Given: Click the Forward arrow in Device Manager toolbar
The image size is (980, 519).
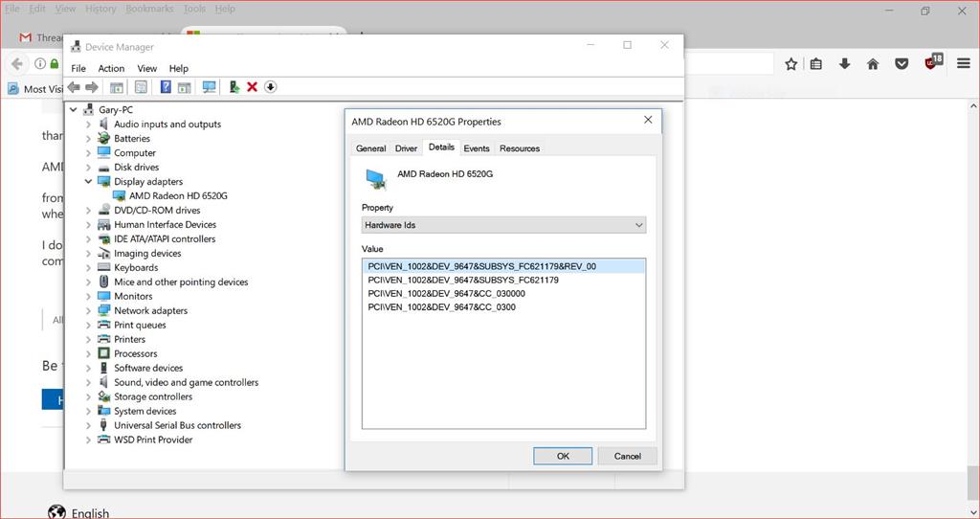Looking at the screenshot, I should [x=92, y=87].
